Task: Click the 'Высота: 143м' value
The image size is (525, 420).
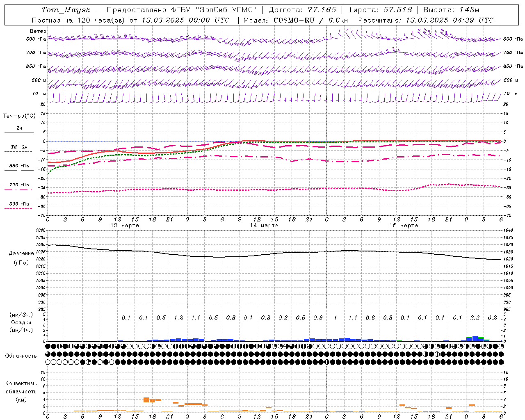Action: coord(451,10)
